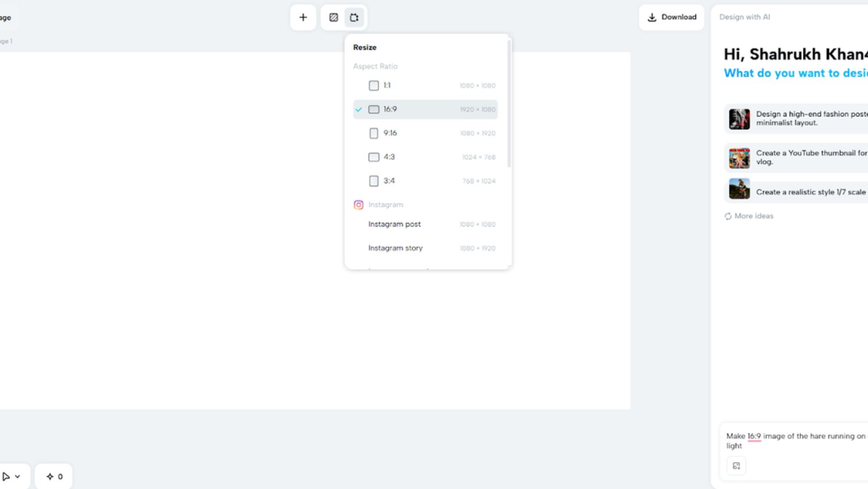
Task: Click the More ideas refresh icon
Action: [x=728, y=216]
